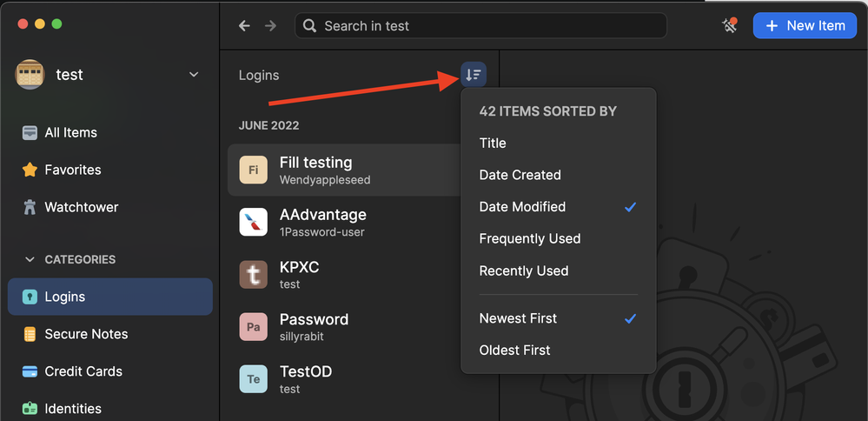The image size is (868, 421).
Task: Sort items by Title
Action: pos(493,143)
